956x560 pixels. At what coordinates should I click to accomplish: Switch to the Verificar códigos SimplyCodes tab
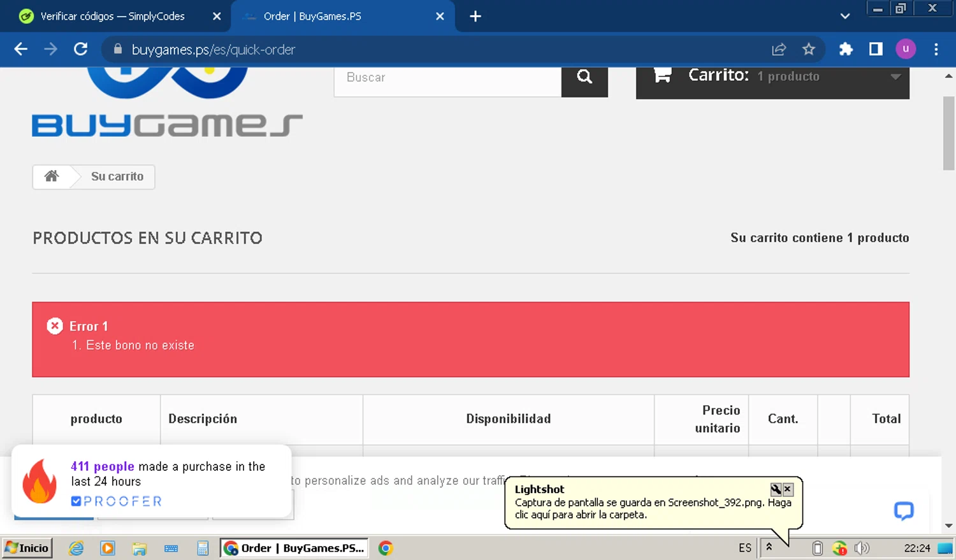(x=112, y=16)
